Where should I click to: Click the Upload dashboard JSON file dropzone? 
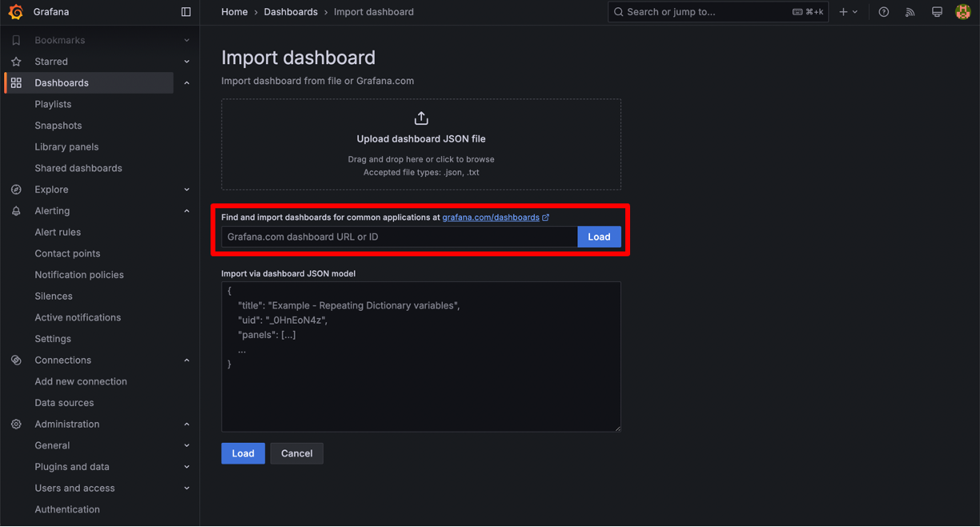[421, 144]
